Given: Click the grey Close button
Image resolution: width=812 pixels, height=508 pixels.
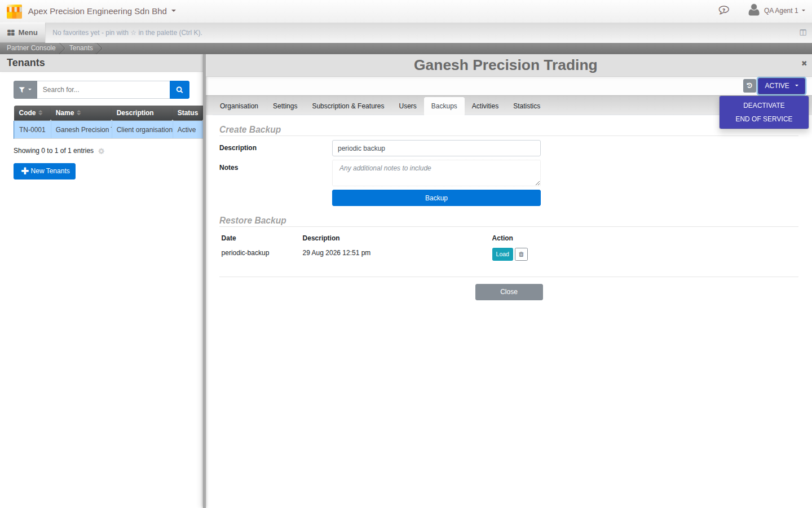Looking at the screenshot, I should point(509,292).
